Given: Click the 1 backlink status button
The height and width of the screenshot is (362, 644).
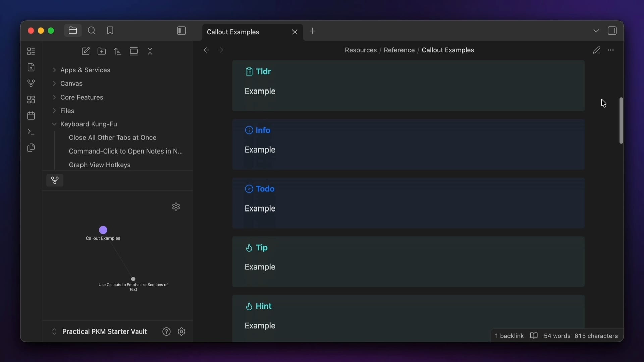Looking at the screenshot, I should [509, 336].
